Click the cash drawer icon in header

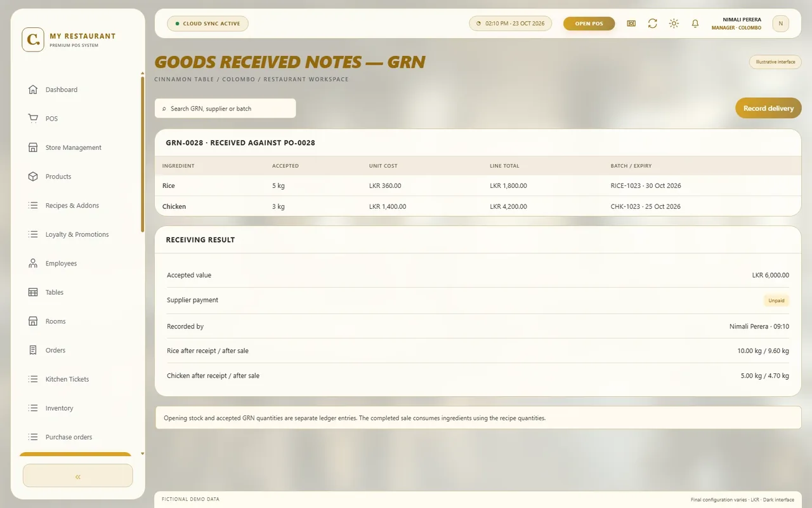point(631,23)
